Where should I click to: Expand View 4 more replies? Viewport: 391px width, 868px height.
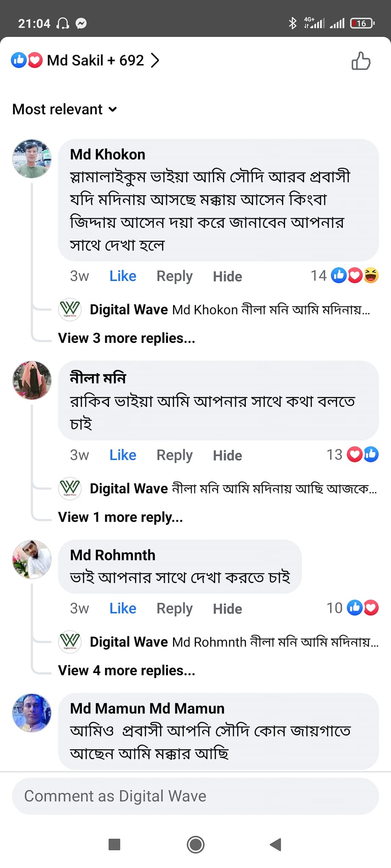126,670
